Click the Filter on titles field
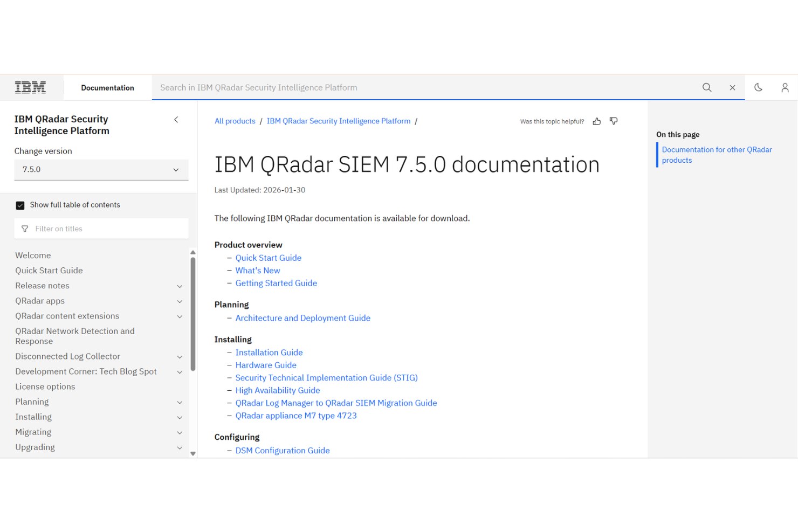 (101, 229)
